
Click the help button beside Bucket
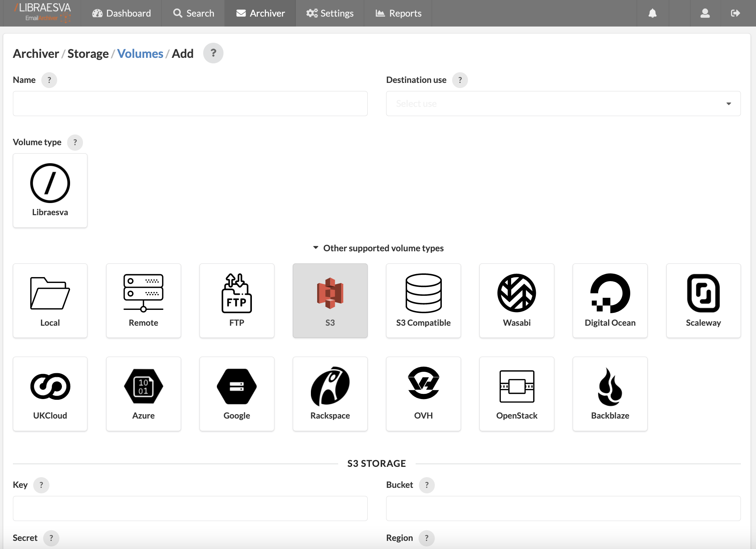click(427, 485)
